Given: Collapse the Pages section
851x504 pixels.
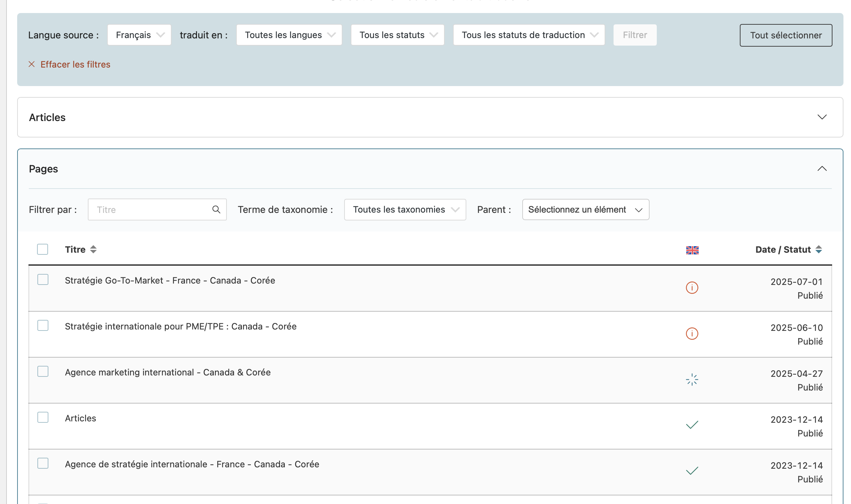Looking at the screenshot, I should coord(822,169).
